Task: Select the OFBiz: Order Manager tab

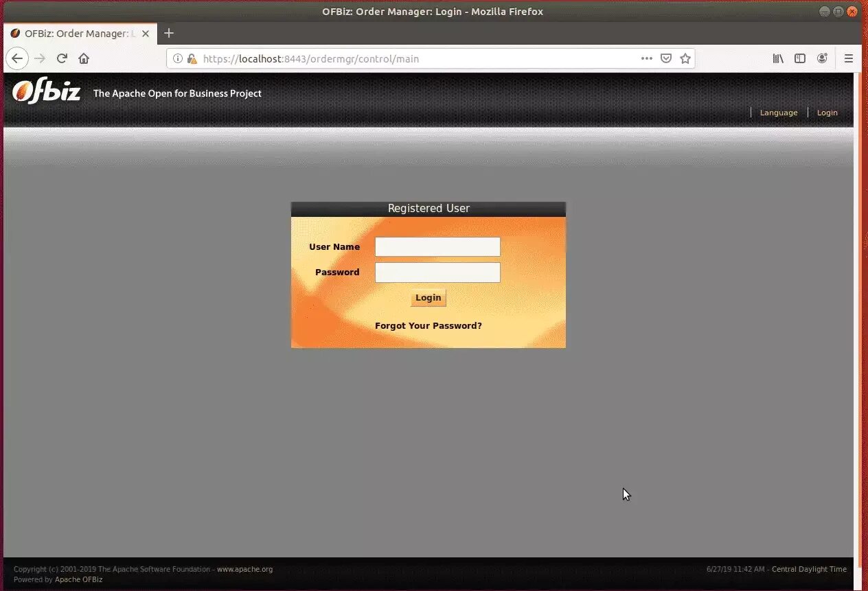Action: pos(76,33)
